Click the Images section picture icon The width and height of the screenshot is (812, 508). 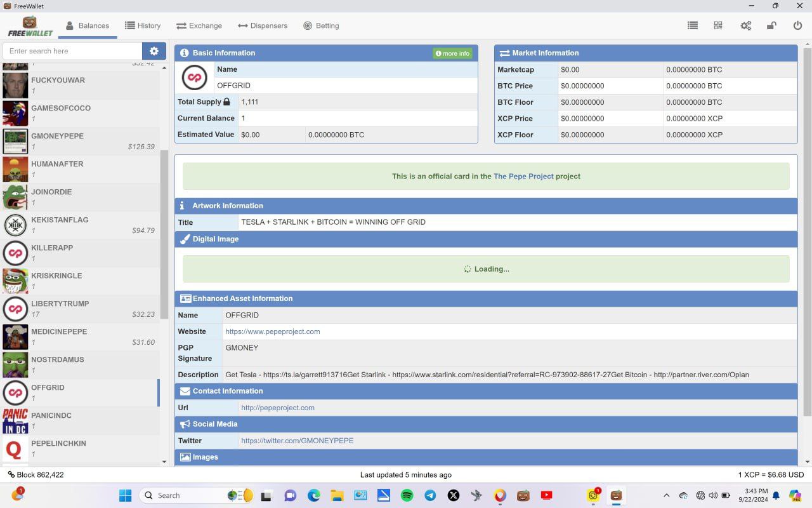(x=185, y=457)
